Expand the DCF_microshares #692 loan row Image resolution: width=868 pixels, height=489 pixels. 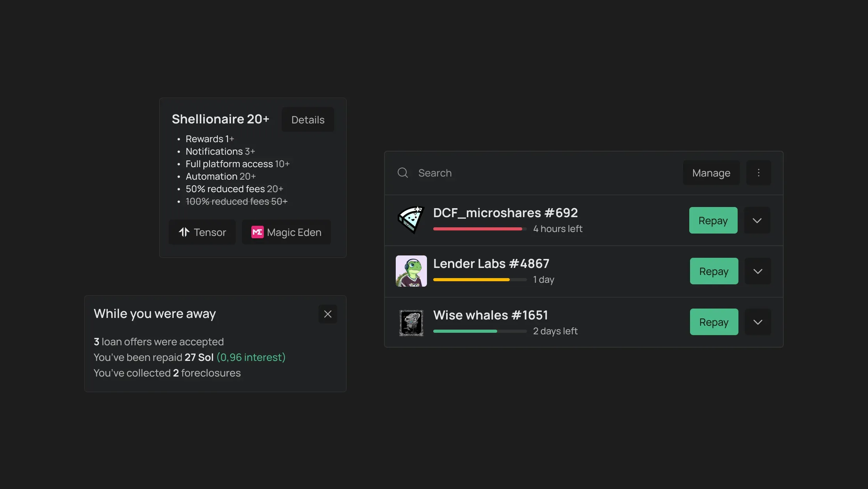click(757, 220)
